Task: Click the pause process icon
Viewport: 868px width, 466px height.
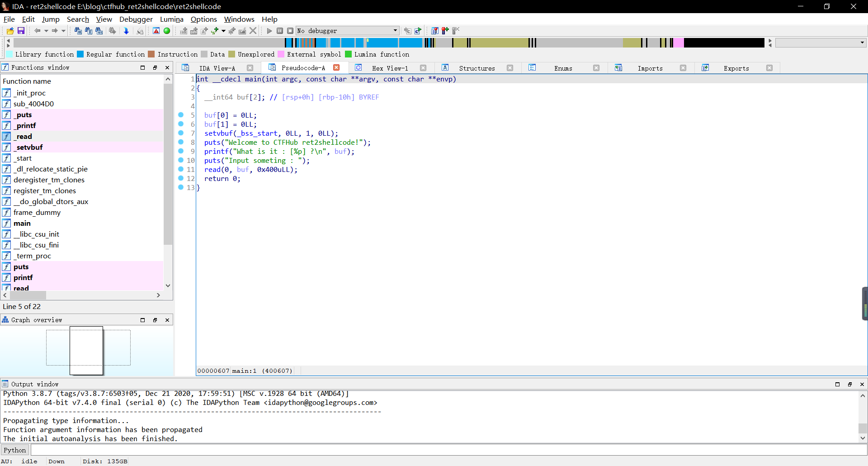Action: point(280,31)
